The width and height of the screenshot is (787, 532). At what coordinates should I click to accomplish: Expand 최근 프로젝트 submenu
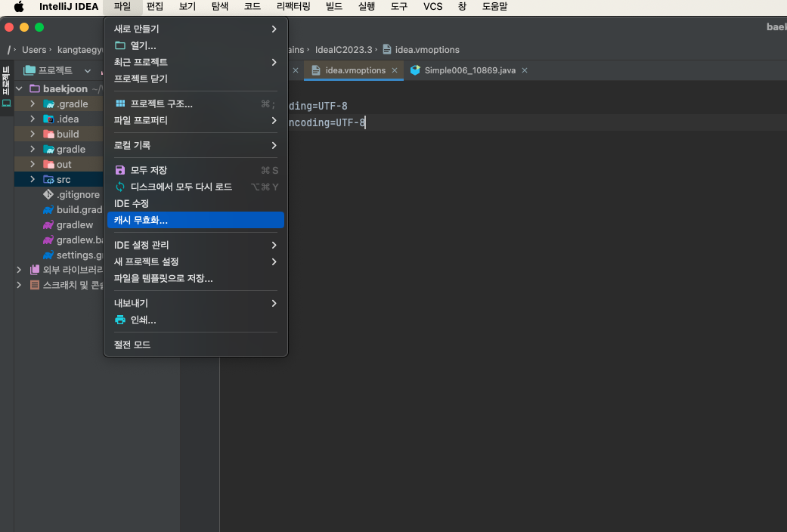coord(196,62)
